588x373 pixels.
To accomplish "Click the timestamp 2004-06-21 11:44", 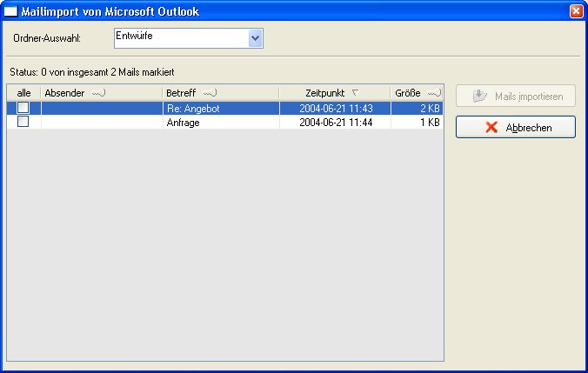I will pos(336,123).
